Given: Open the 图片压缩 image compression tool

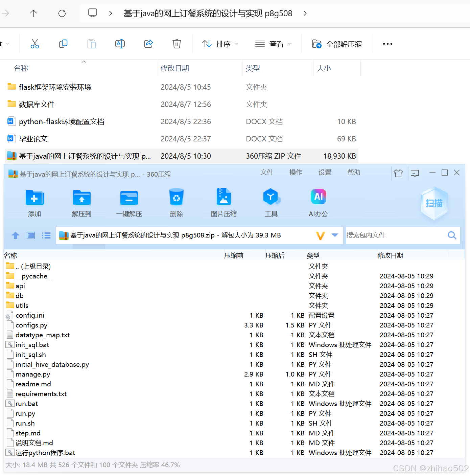Looking at the screenshot, I should pos(224,202).
